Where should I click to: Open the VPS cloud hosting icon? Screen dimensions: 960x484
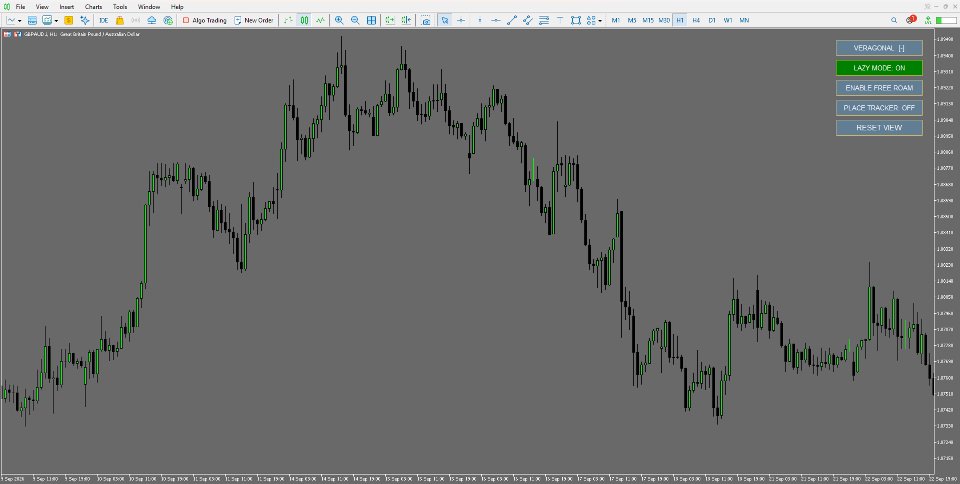pyautogui.click(x=151, y=20)
